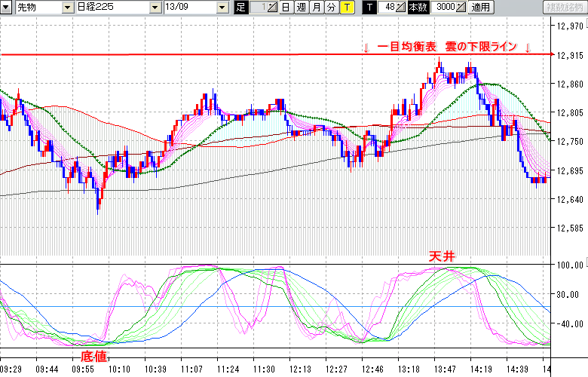Switch chart to 月 (monthly) timeframe

click(316, 8)
